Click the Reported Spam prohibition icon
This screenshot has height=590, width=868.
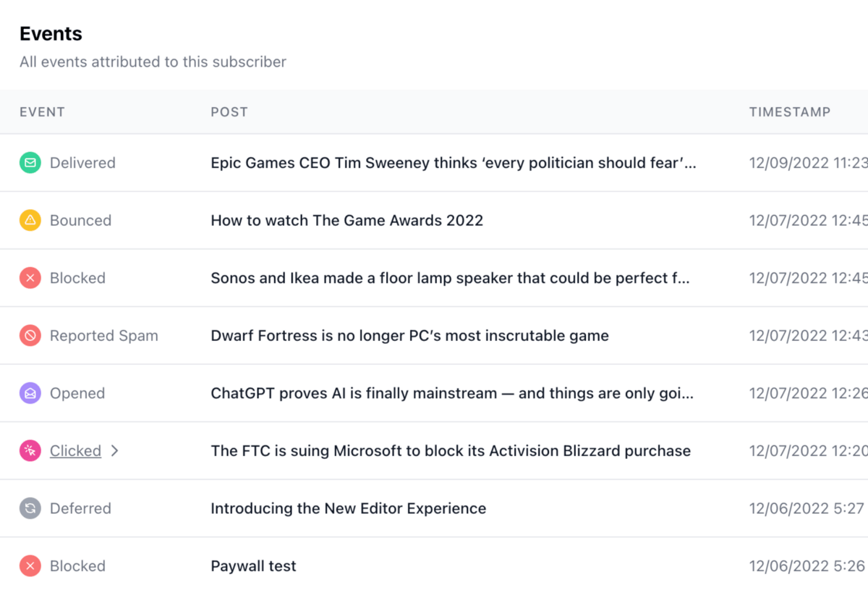pyautogui.click(x=30, y=335)
